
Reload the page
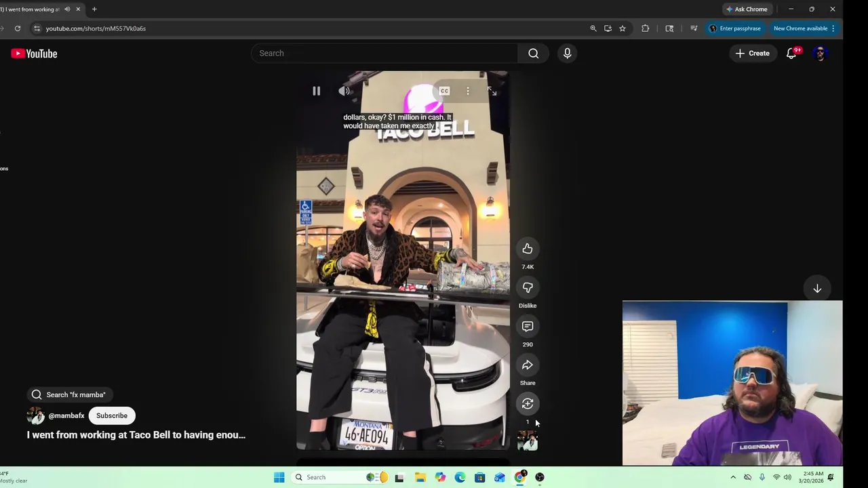pos(18,28)
